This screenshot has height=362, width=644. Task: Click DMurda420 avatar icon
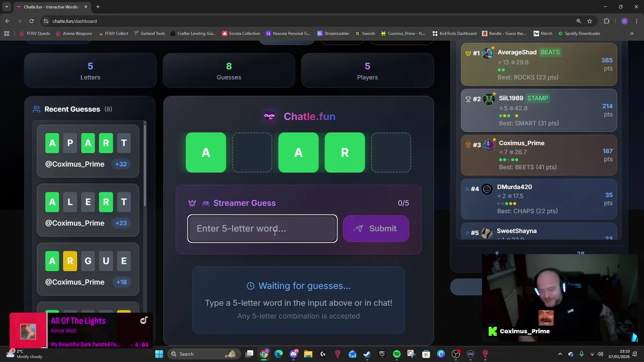pyautogui.click(x=487, y=189)
